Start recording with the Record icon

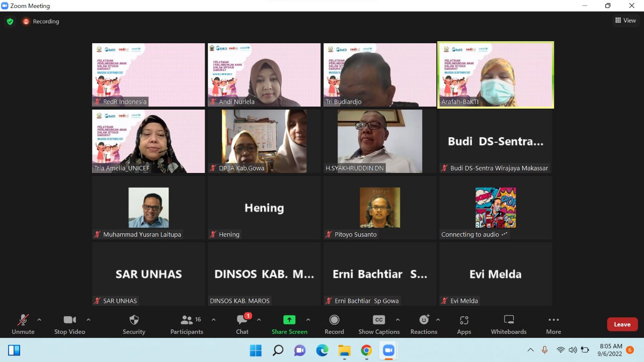click(334, 320)
